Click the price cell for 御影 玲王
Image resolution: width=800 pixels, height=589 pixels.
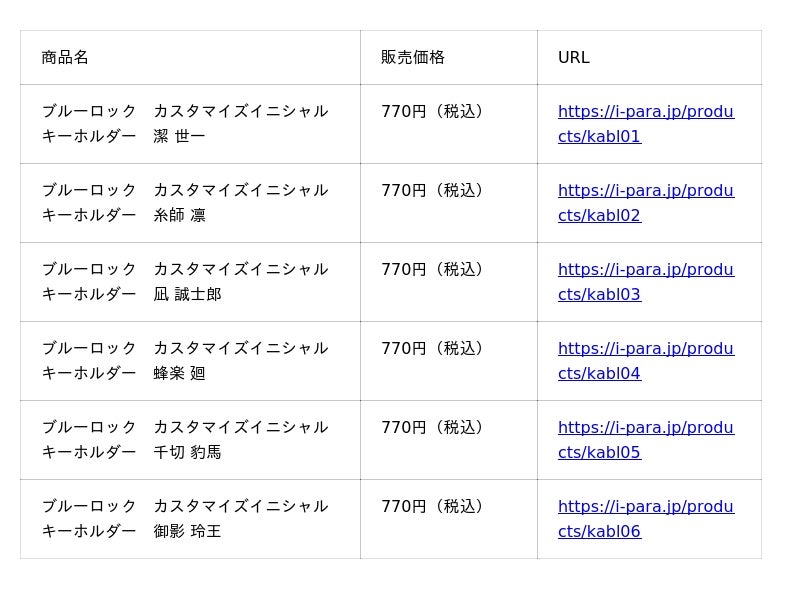(x=449, y=519)
